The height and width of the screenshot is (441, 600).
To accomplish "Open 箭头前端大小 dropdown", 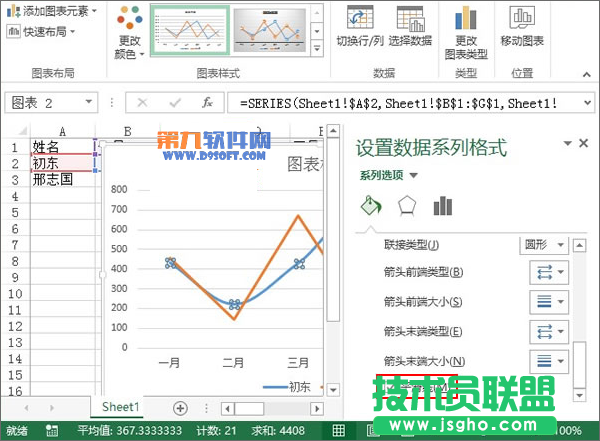I will point(549,302).
